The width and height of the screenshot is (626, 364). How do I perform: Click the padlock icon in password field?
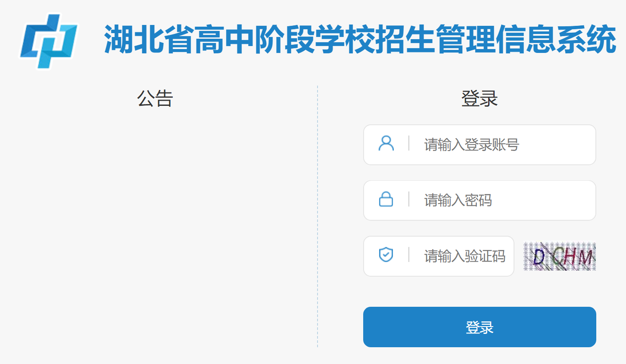pyautogui.click(x=386, y=200)
